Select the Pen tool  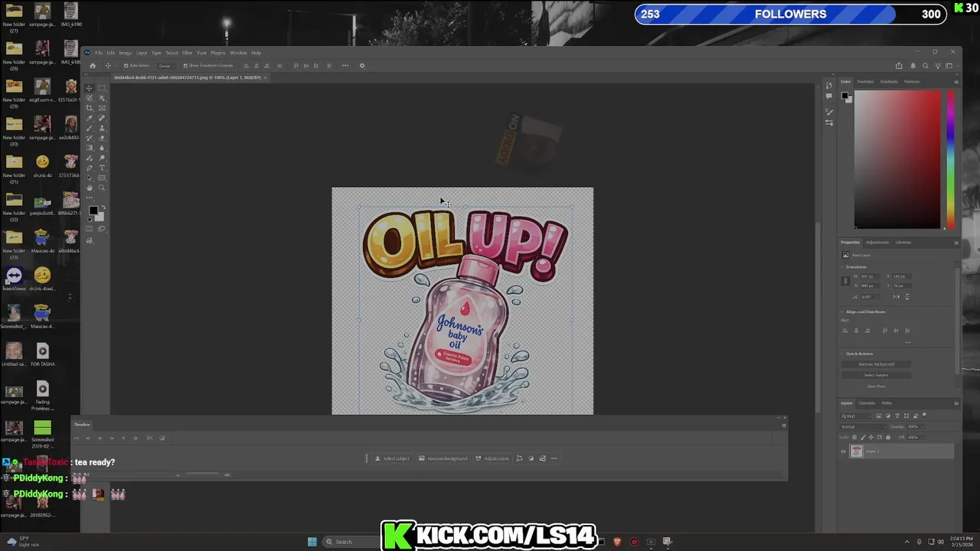(90, 168)
